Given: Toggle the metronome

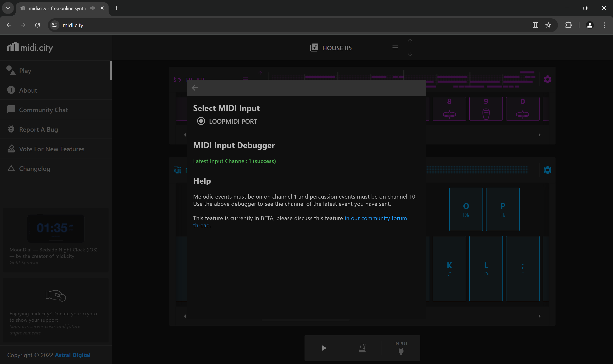Looking at the screenshot, I should click(x=362, y=348).
